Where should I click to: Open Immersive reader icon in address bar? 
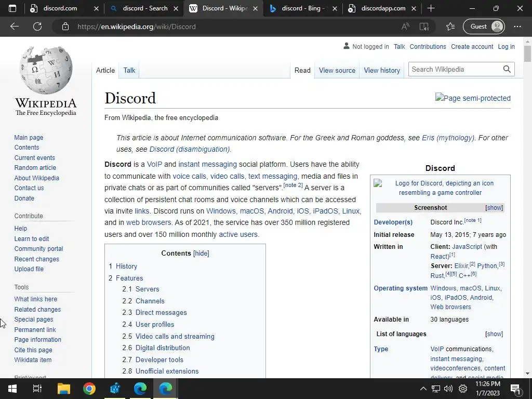point(424,26)
